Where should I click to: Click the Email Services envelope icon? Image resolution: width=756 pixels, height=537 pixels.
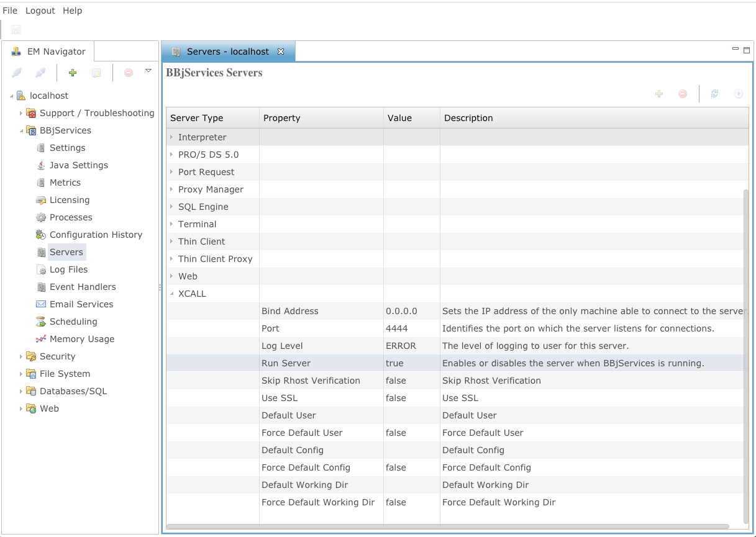click(41, 304)
